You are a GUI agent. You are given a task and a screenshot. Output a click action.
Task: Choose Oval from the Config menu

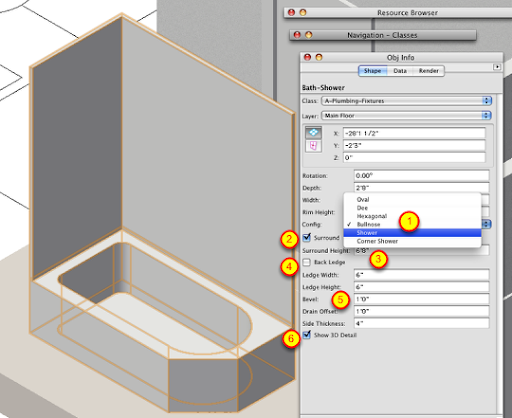(412, 199)
